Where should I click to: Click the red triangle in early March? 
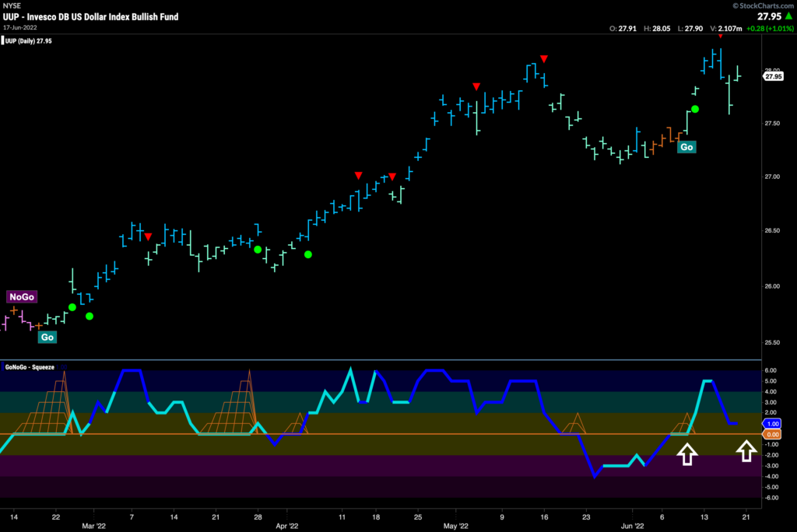click(x=148, y=236)
